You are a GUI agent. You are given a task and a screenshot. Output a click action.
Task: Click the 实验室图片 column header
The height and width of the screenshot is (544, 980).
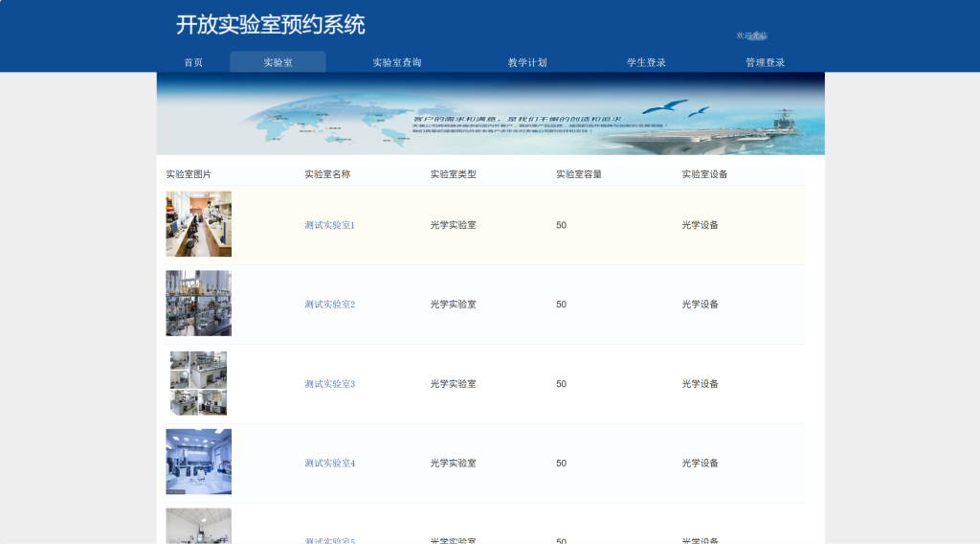click(189, 174)
